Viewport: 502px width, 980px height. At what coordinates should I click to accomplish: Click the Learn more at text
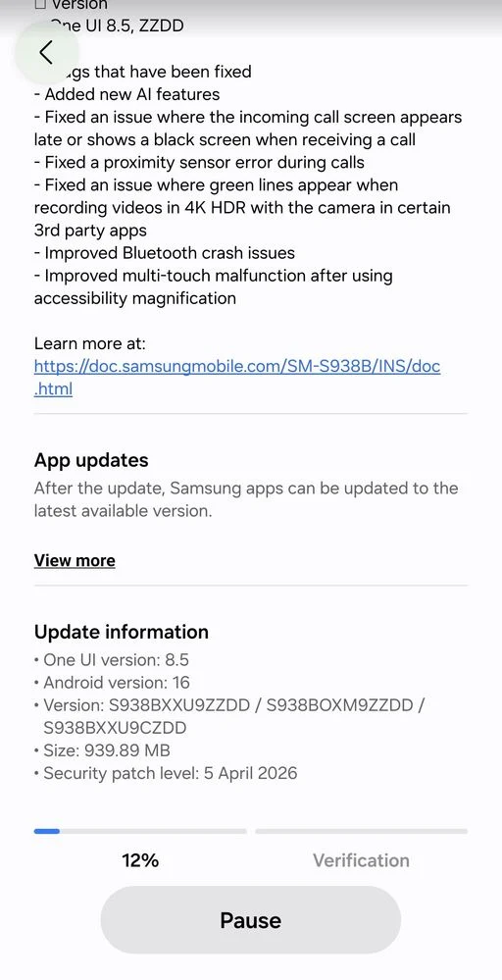pyautogui.click(x=90, y=343)
